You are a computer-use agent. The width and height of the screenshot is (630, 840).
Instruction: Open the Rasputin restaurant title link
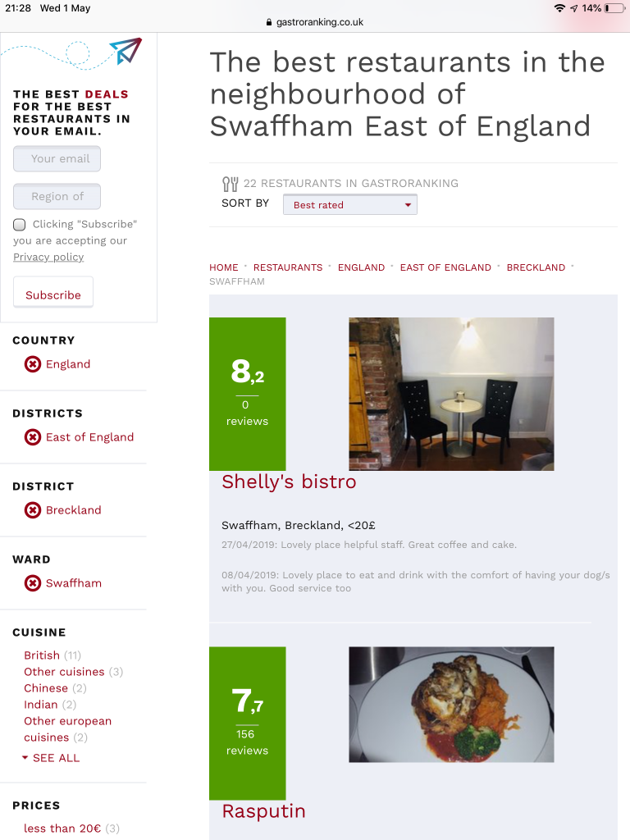[263, 811]
